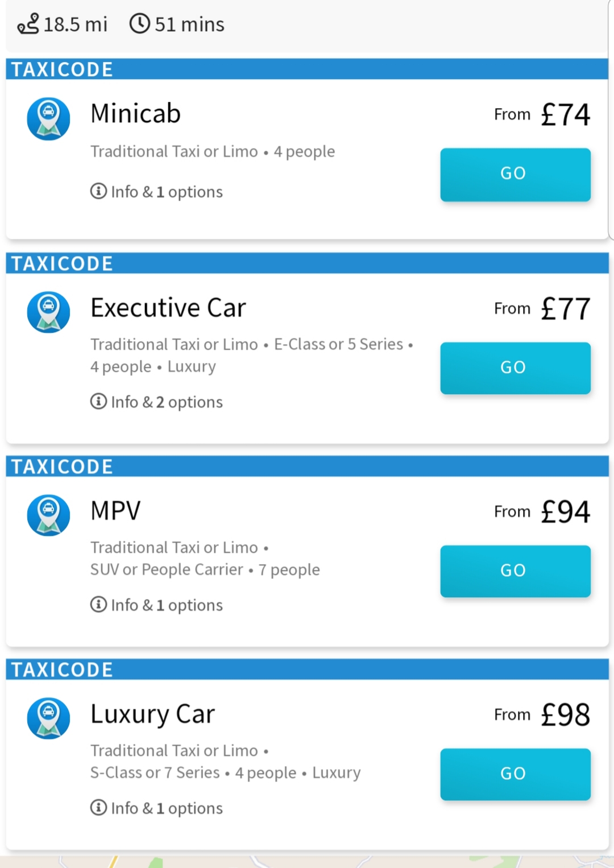Click the info circle icon under Executive Car
The image size is (614, 868).
point(98,402)
